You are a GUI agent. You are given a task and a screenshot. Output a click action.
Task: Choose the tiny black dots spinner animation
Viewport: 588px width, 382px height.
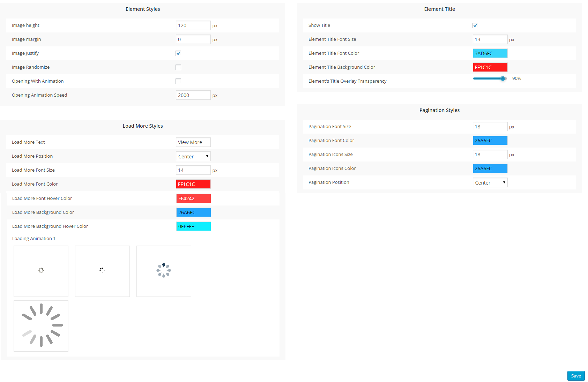tap(102, 271)
